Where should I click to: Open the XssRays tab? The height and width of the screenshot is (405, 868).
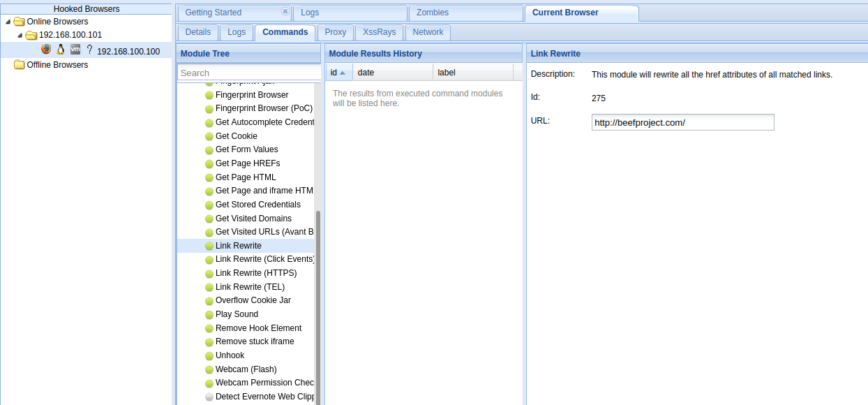click(378, 32)
